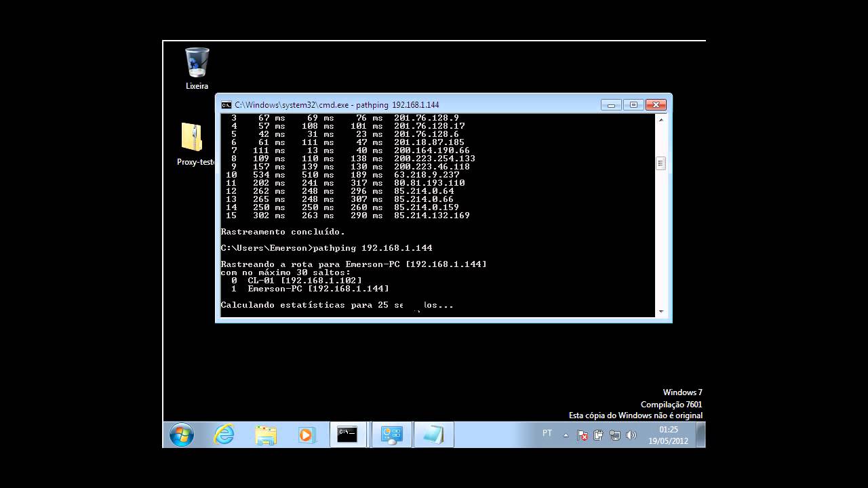Screen dimensions: 868x488
Task: Open Windows Explorer folder in taskbar
Action: coord(266,434)
